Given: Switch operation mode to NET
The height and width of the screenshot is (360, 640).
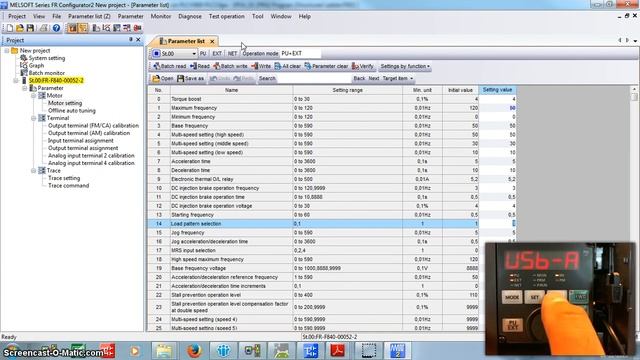Looking at the screenshot, I should point(232,53).
